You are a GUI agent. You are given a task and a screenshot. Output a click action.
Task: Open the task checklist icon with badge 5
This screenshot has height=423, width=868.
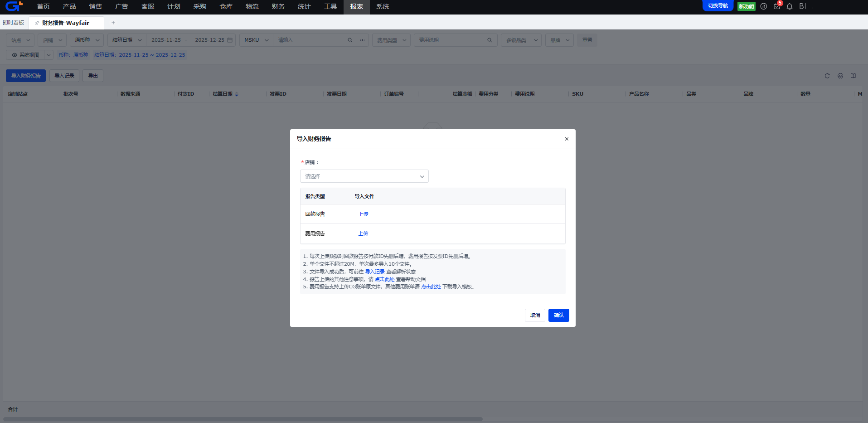pyautogui.click(x=777, y=6)
